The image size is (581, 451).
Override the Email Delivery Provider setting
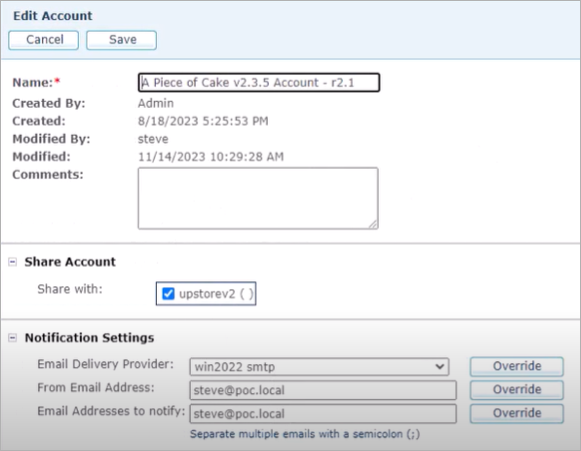[517, 367]
